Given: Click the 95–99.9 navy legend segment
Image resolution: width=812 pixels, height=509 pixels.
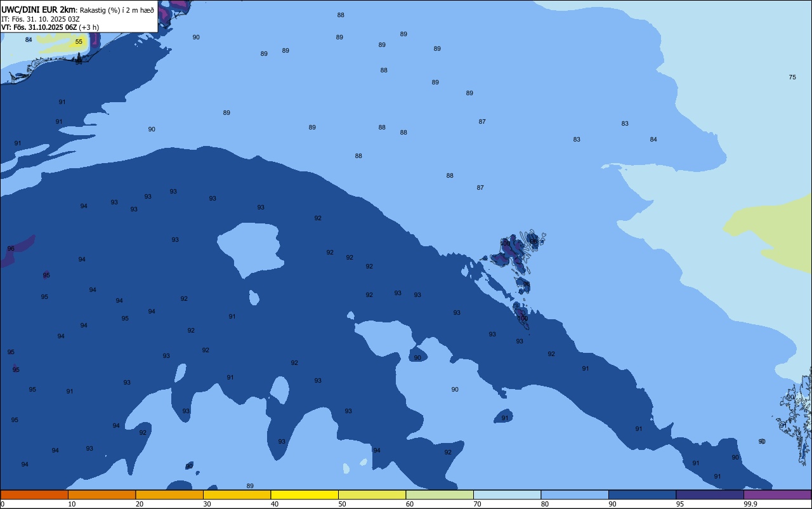Looking at the screenshot, I should 710,494.
